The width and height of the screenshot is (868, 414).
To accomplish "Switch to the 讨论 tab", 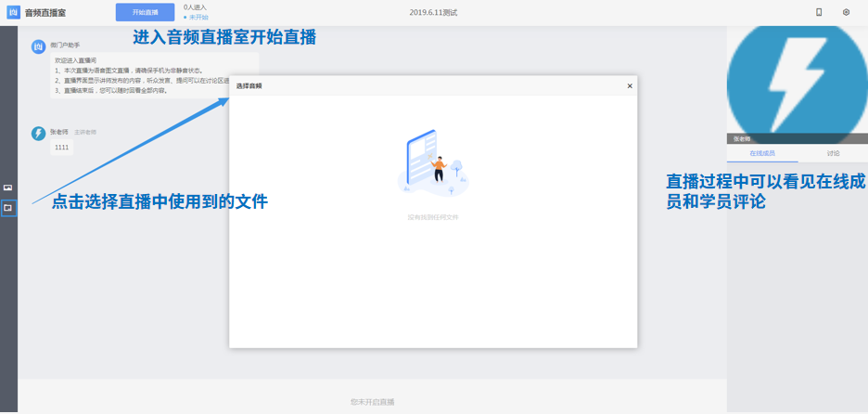I will [833, 153].
